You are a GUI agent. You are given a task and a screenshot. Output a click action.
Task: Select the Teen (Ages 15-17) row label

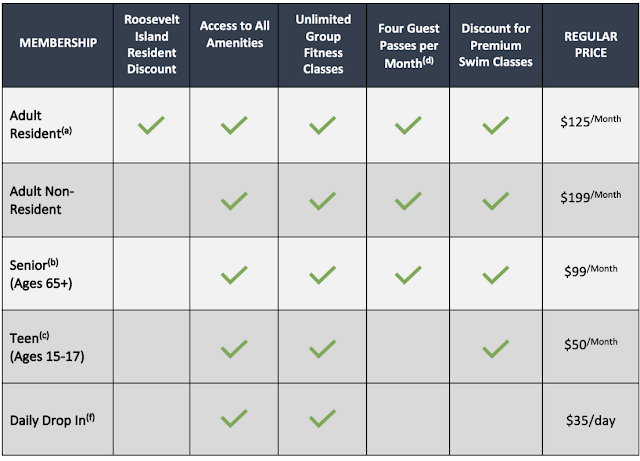point(47,347)
